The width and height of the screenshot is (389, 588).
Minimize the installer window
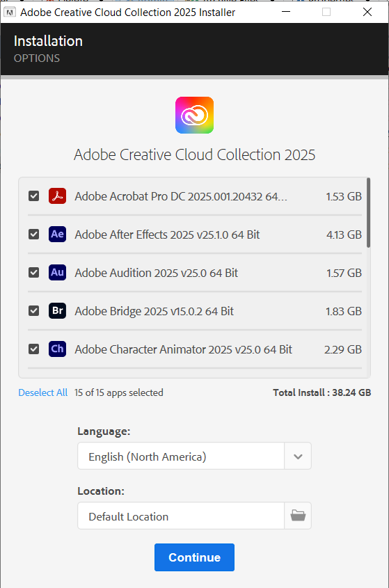click(x=286, y=12)
